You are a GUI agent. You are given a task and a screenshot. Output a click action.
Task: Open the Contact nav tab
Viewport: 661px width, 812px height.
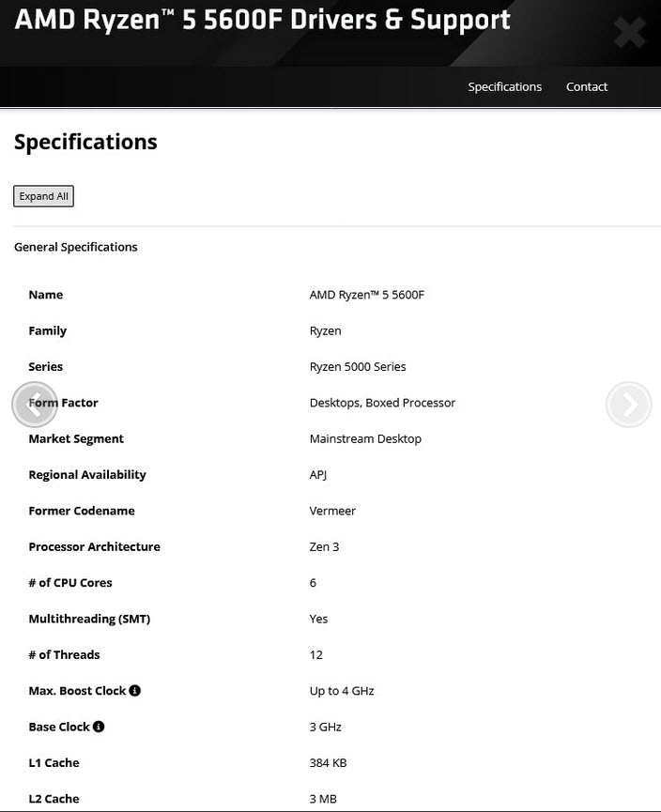point(587,86)
